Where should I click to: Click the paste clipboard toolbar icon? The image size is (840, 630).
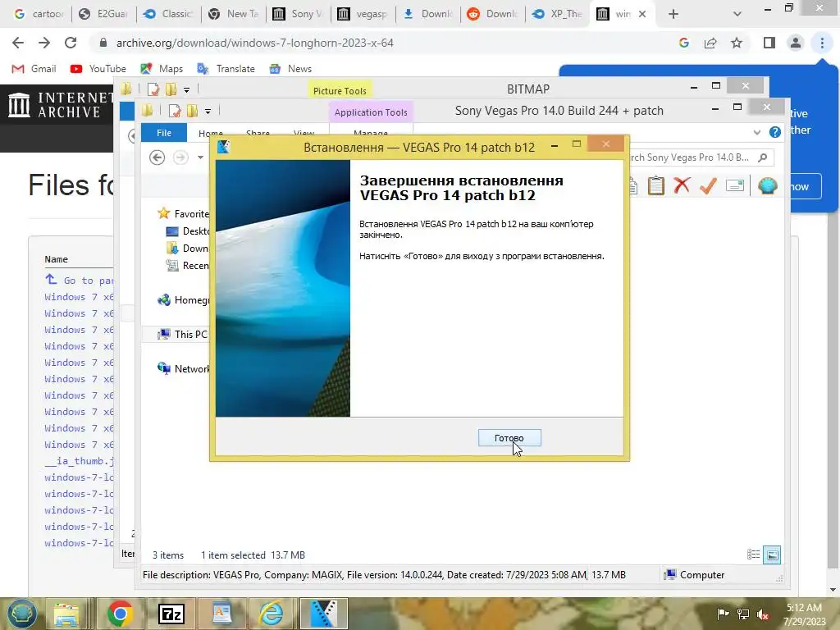click(655, 186)
